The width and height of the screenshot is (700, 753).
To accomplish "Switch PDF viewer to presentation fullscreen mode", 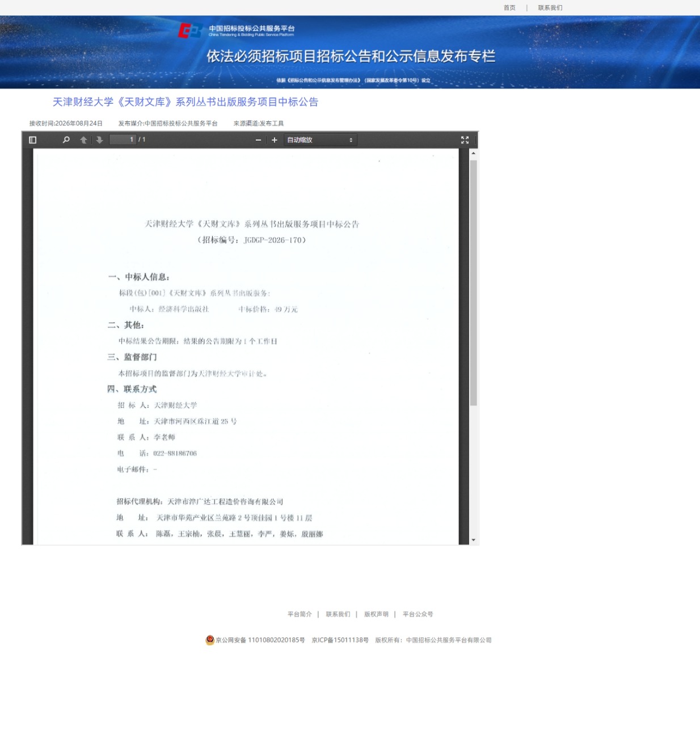I will point(465,140).
